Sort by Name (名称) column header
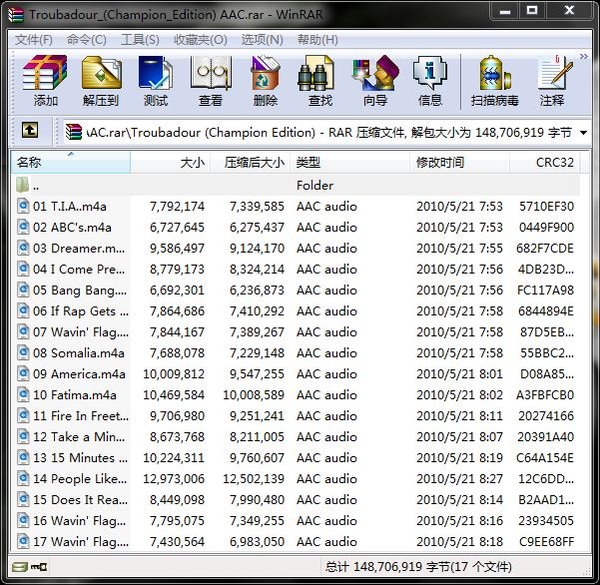Screen dimensions: 600x585 tap(71, 163)
